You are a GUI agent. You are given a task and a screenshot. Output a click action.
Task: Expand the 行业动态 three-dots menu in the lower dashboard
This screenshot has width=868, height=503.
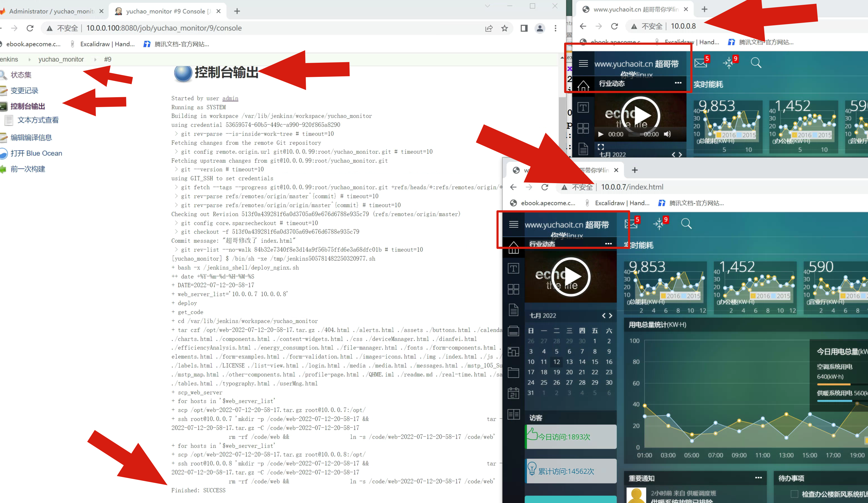tap(608, 244)
